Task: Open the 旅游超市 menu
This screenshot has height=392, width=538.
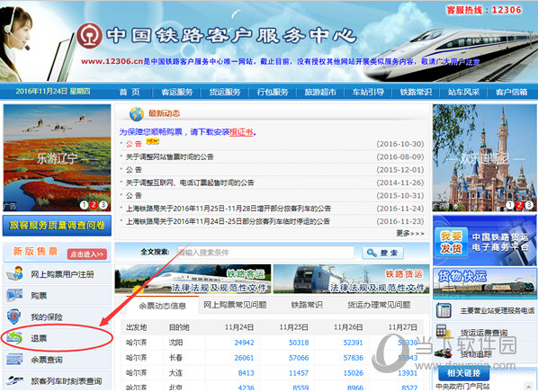Action: (x=320, y=92)
